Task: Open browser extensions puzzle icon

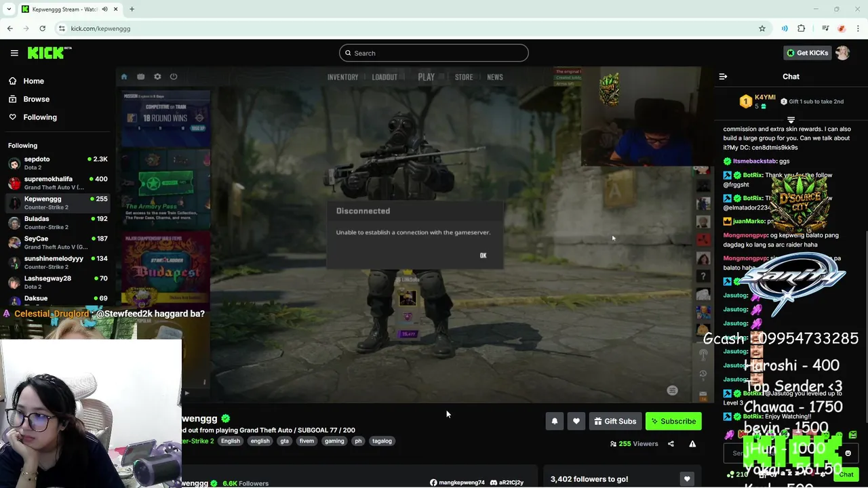Action: click(x=802, y=28)
